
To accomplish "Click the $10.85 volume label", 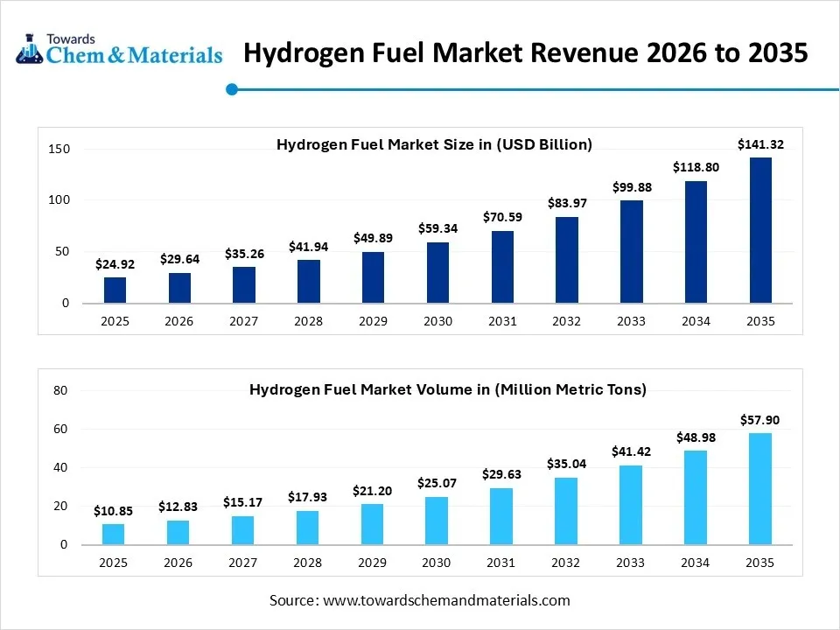I will (x=113, y=511).
